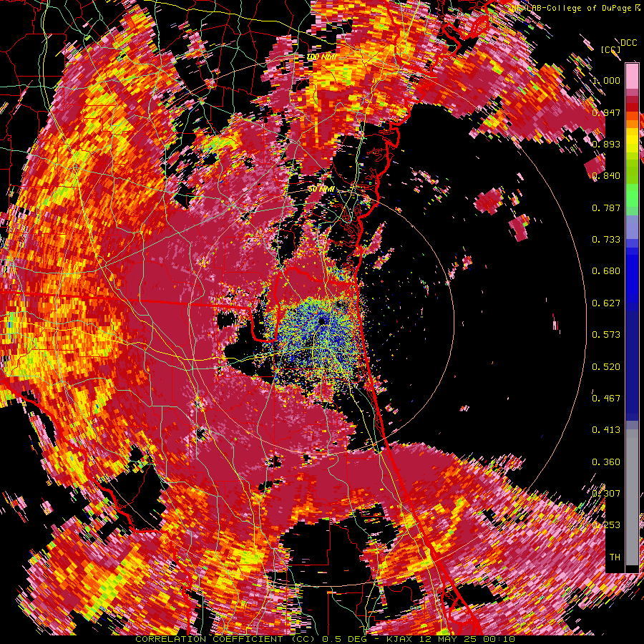
Task: Select the 0.627 scale value
Action: pyautogui.click(x=606, y=303)
